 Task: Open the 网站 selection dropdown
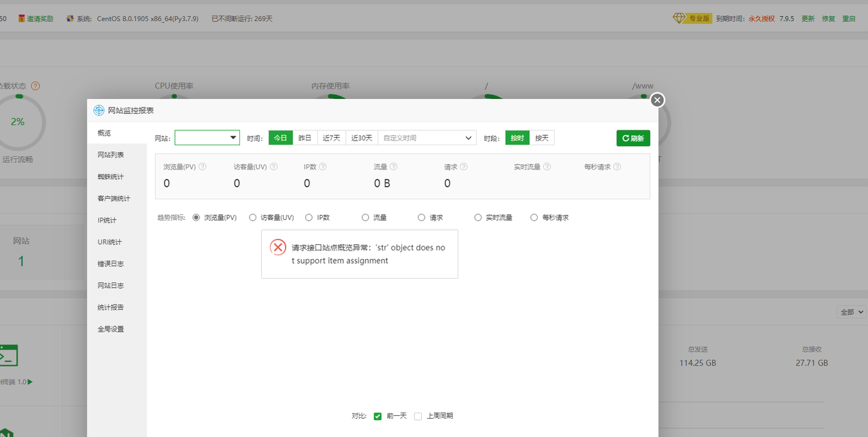pyautogui.click(x=208, y=138)
